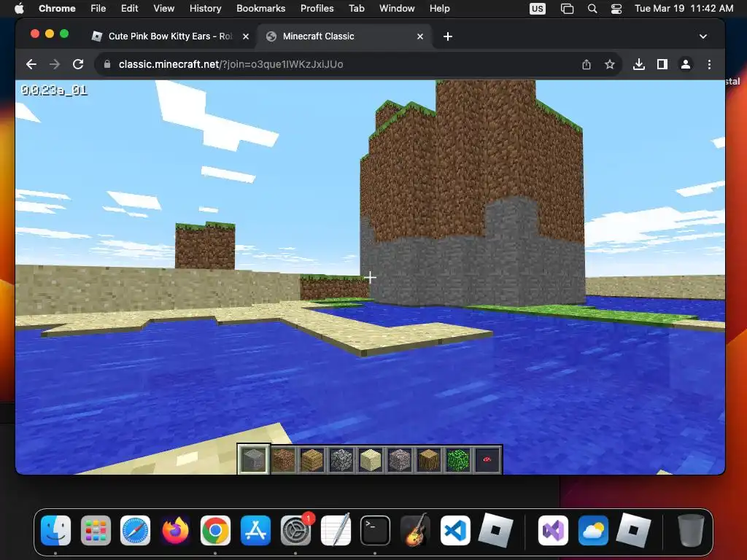Open Launchpad from the Dock
The width and height of the screenshot is (747, 560).
pyautogui.click(x=96, y=531)
